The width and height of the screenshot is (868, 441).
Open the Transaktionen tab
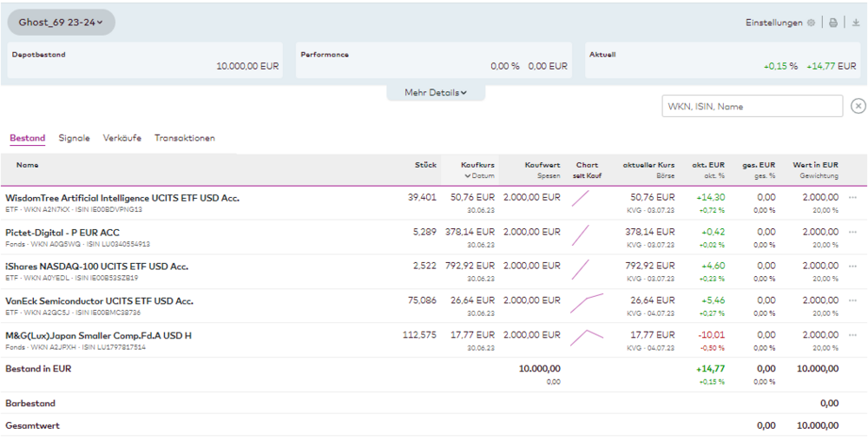pos(184,138)
